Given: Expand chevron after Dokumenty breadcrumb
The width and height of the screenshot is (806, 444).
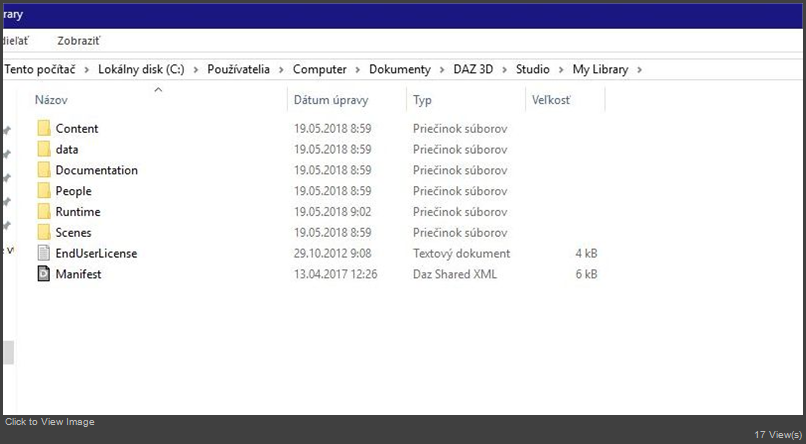Looking at the screenshot, I should (x=442, y=70).
